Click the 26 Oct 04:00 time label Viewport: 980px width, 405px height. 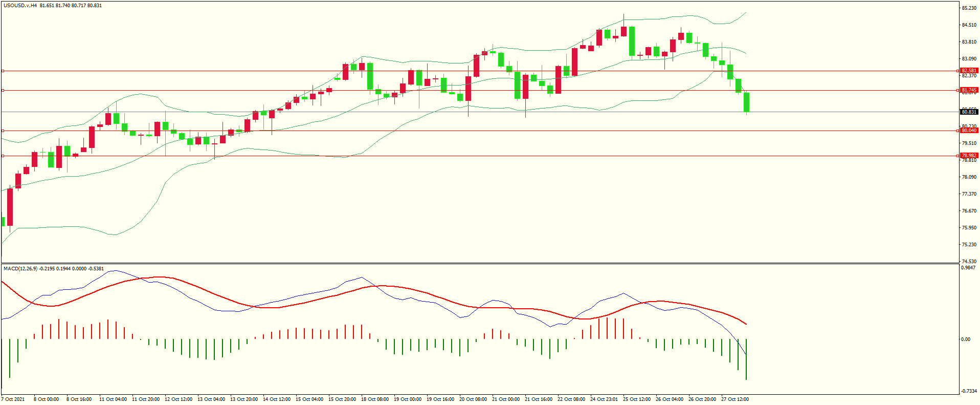pyautogui.click(x=670, y=399)
